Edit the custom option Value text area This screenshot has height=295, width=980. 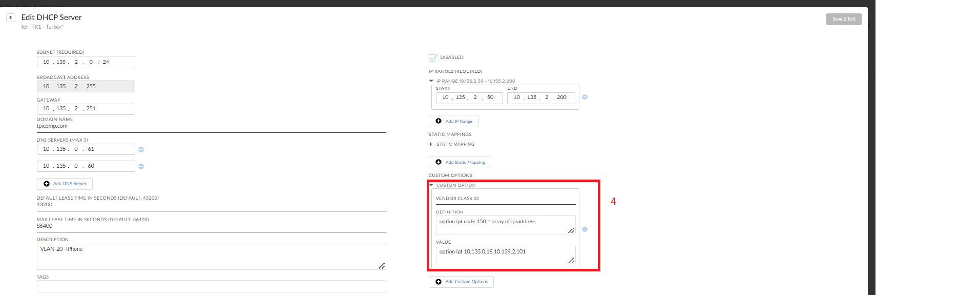pyautogui.click(x=506, y=255)
